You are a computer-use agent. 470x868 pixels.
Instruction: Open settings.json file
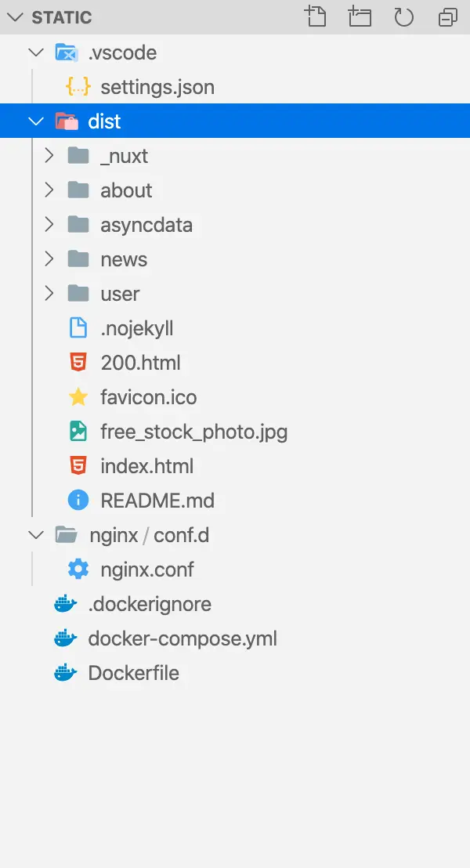click(x=157, y=87)
